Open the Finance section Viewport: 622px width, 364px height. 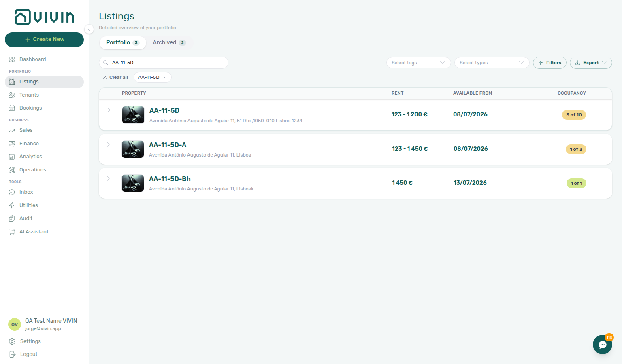[44, 144]
